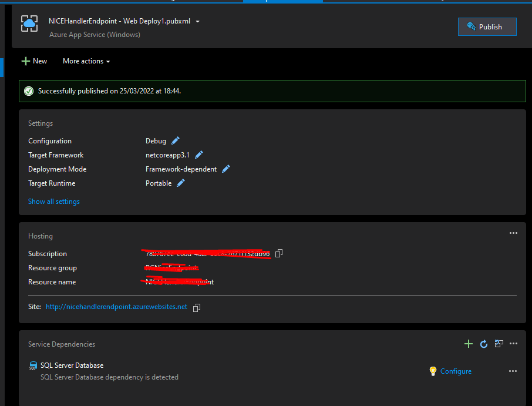
Task: Click the "Subscription" label
Action: click(x=48, y=254)
